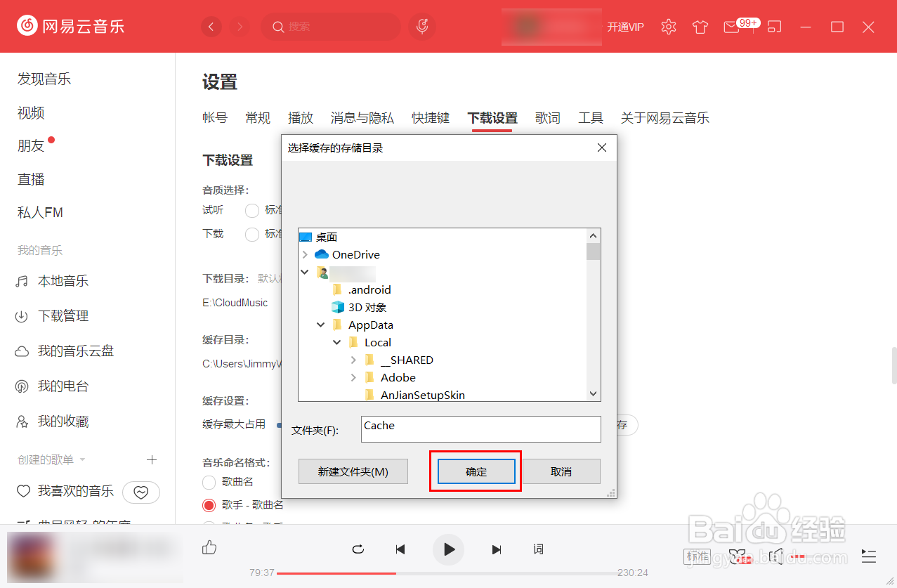Image resolution: width=897 pixels, height=588 pixels.
Task: Open the 关于网易云音乐 tab
Action: click(x=665, y=118)
